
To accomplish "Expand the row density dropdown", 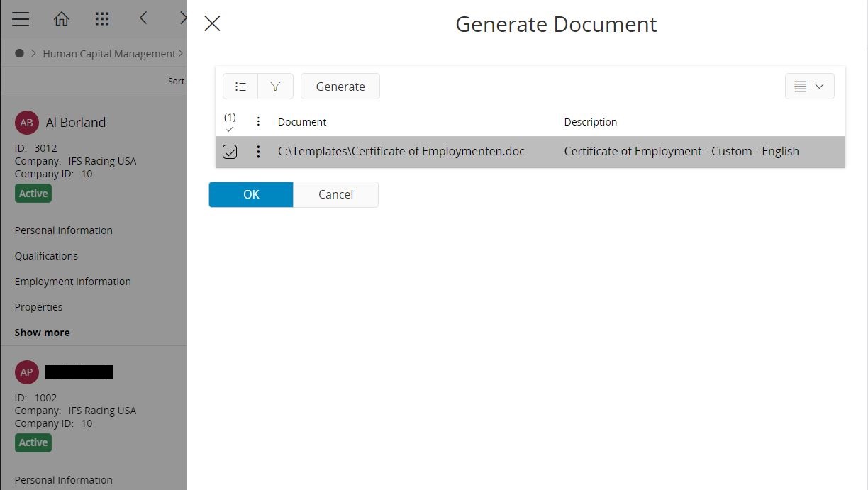I will point(809,87).
